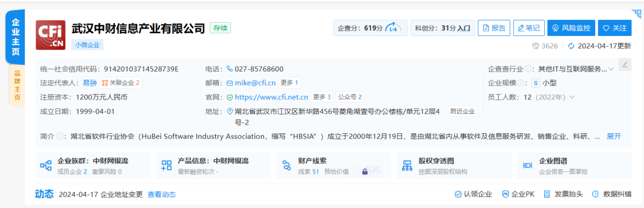This screenshot has width=644, height=208.
Task: Click the 产品信息 grid icon
Action: tap(166, 165)
